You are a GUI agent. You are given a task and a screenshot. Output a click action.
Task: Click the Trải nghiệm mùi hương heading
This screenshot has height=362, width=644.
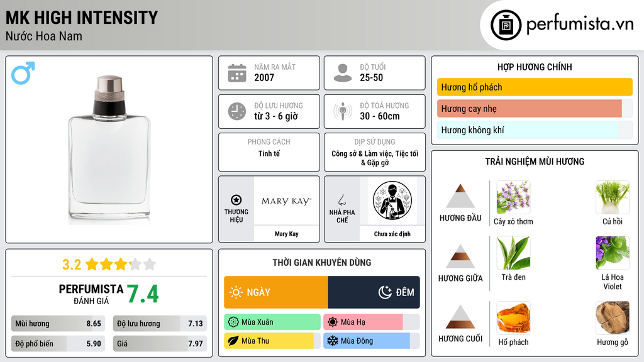point(535,162)
